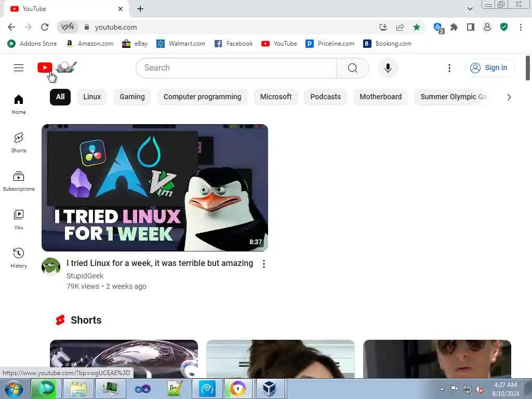Toggle the browser side panel icon
The image size is (532, 399).
pos(471,27)
